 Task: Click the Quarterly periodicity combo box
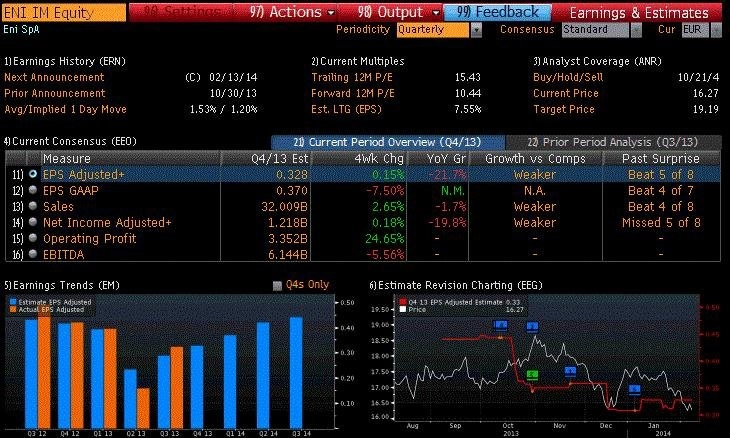(x=433, y=30)
